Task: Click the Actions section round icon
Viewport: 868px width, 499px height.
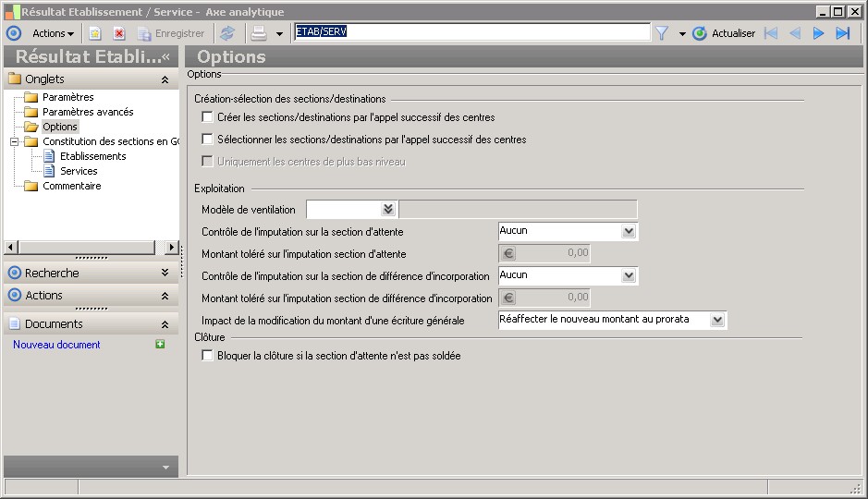Action: point(15,296)
